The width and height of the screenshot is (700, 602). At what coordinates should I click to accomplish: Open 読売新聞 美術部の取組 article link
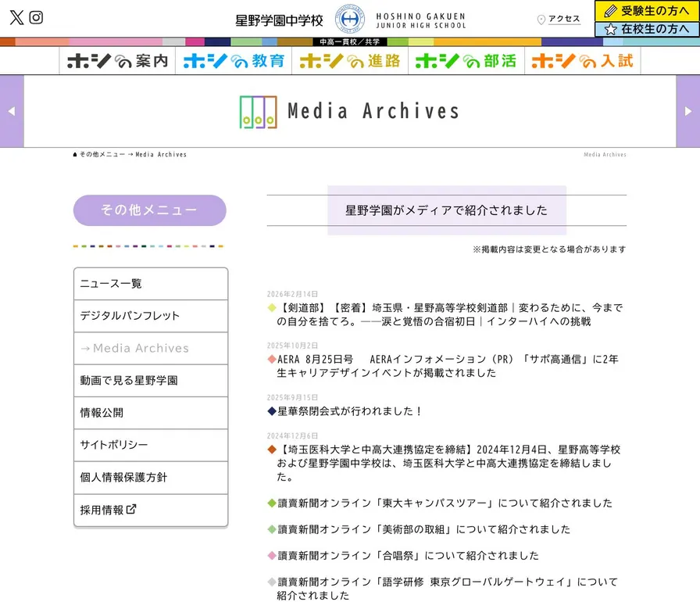(423, 529)
